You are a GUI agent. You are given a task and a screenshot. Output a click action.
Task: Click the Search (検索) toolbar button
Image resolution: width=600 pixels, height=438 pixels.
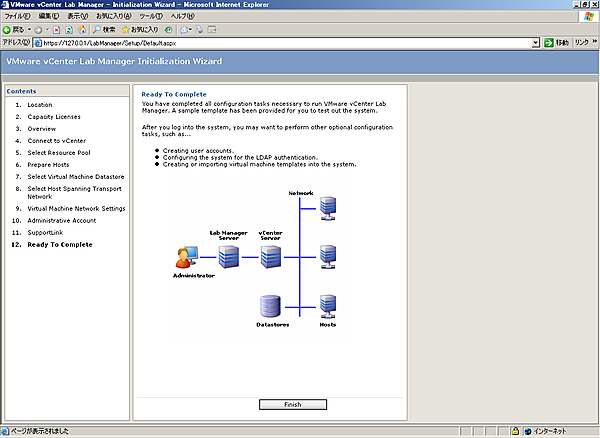[104, 30]
